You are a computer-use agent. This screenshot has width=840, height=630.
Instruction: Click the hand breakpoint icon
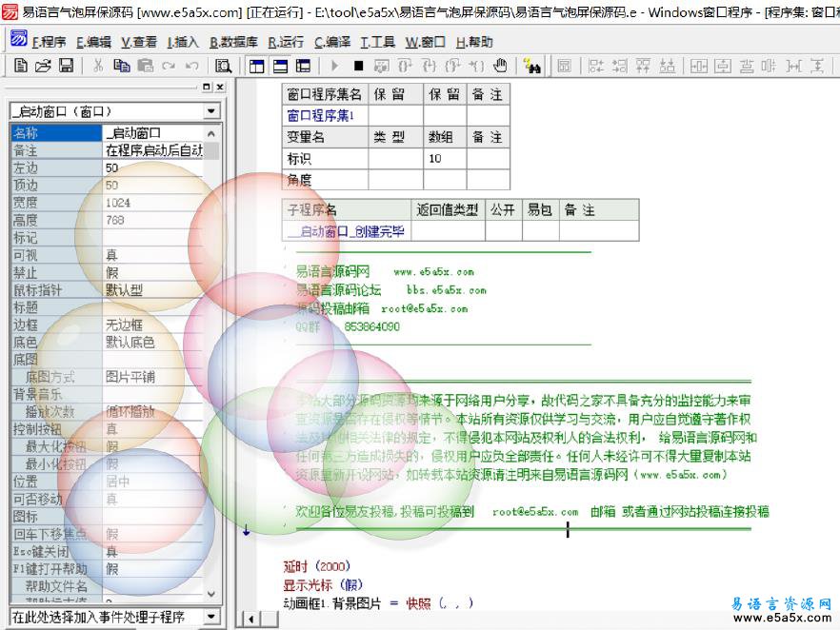click(x=500, y=66)
